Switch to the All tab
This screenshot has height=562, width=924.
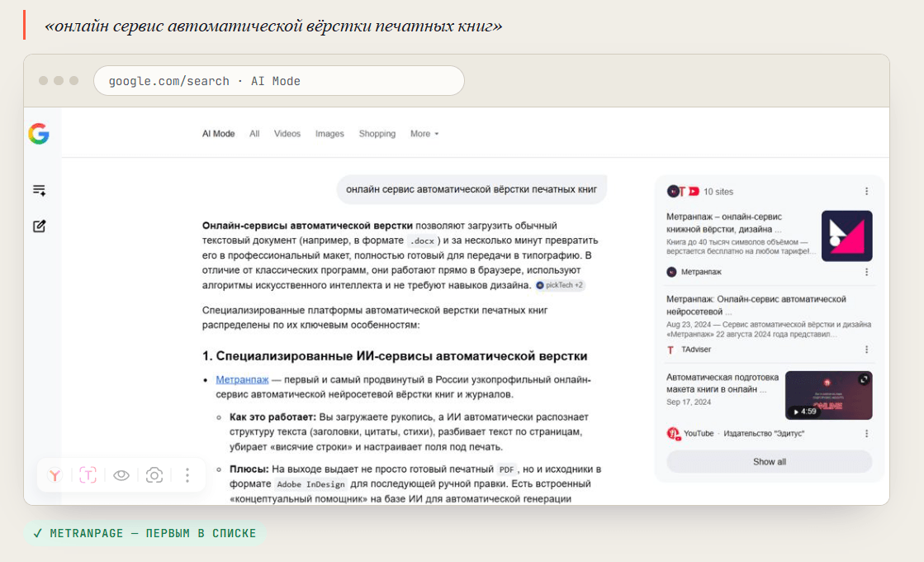(x=254, y=134)
